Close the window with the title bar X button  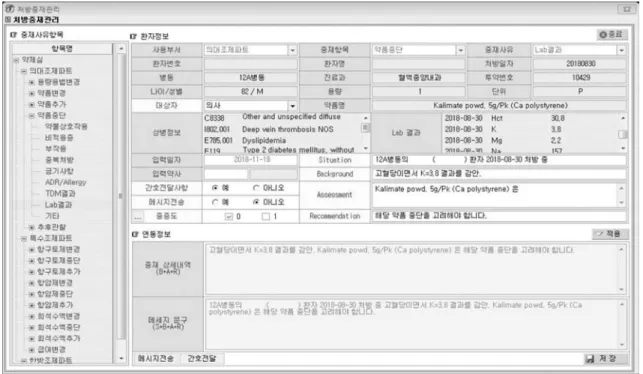pyautogui.click(x=627, y=9)
